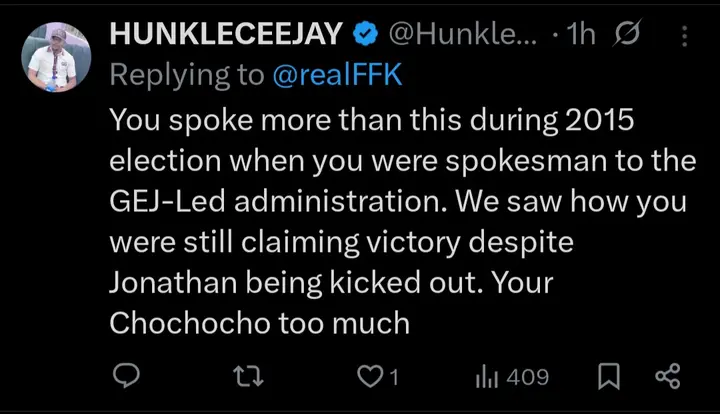
Task: Click the "Chochocho too much" closing line
Action: [x=259, y=323]
